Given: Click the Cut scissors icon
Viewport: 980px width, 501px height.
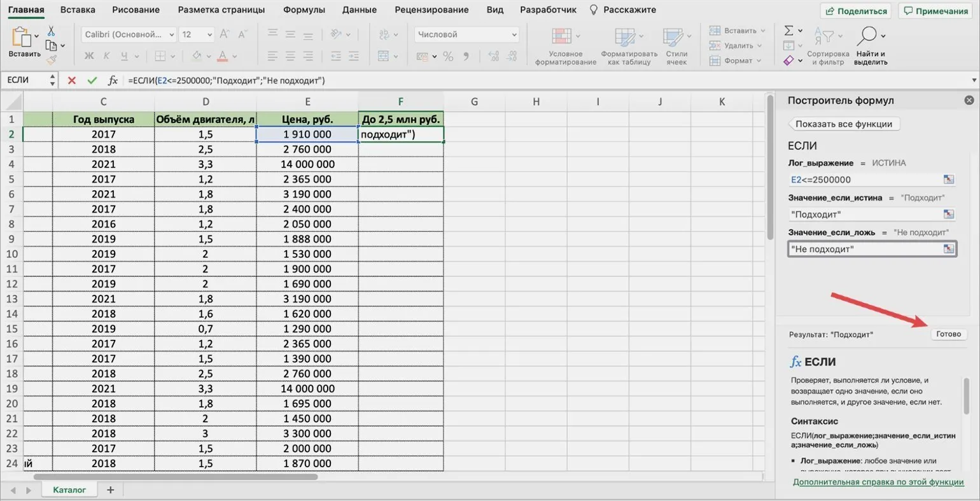Looking at the screenshot, I should pyautogui.click(x=51, y=31).
